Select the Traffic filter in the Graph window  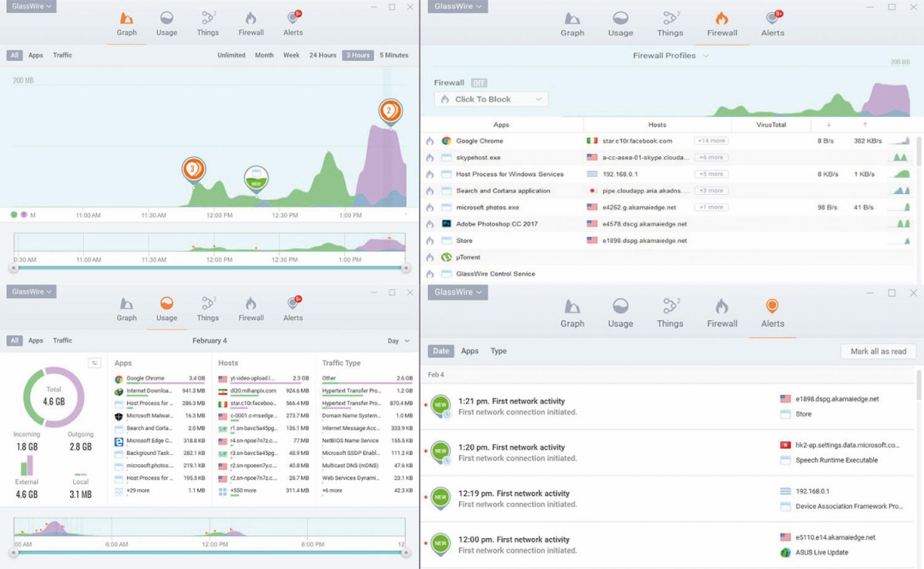tap(62, 55)
